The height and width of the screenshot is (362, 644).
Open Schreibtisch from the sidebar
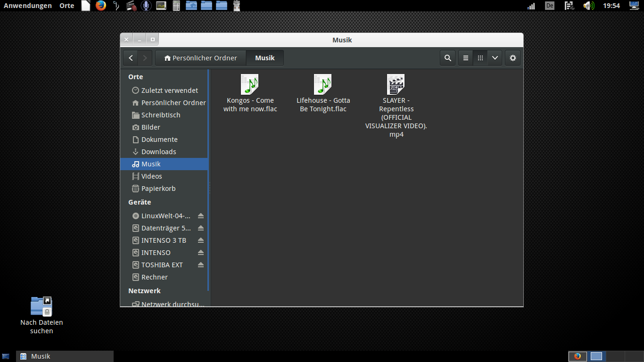tap(164, 115)
